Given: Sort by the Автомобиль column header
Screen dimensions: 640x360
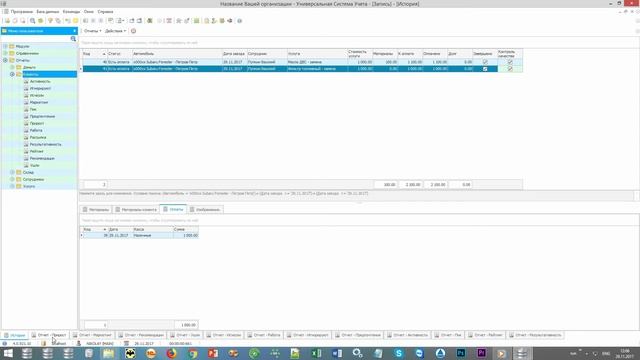Looking at the screenshot, I should point(177,53).
